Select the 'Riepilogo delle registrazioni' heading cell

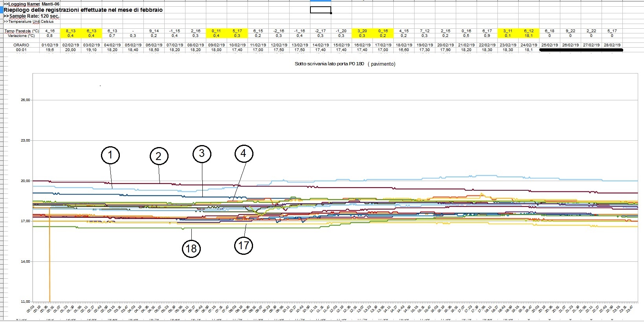tap(83, 10)
